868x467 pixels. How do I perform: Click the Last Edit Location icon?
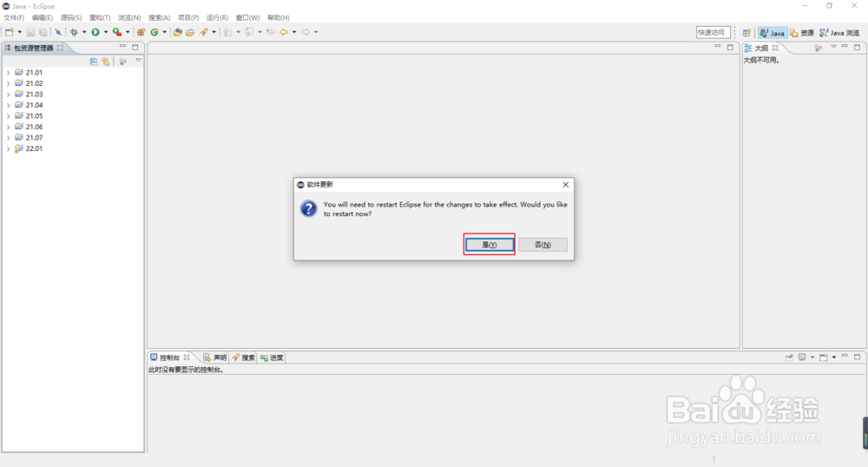pos(271,32)
